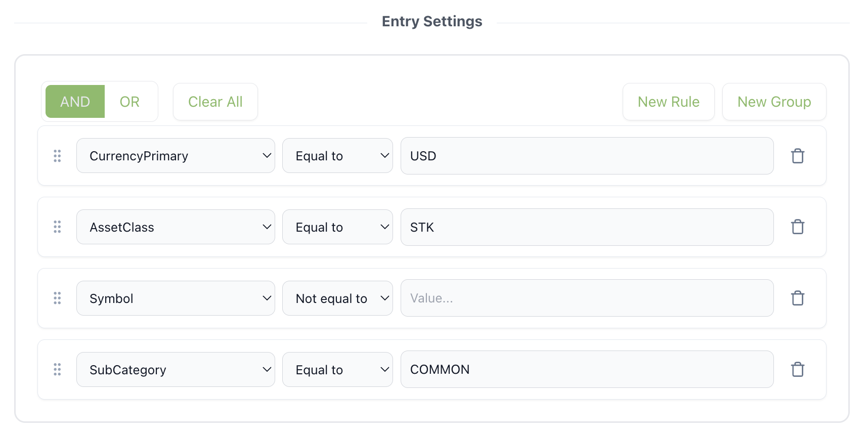Viewport: 868px width, 436px height.
Task: Open the Not equal to operator dropdown
Action: (337, 298)
